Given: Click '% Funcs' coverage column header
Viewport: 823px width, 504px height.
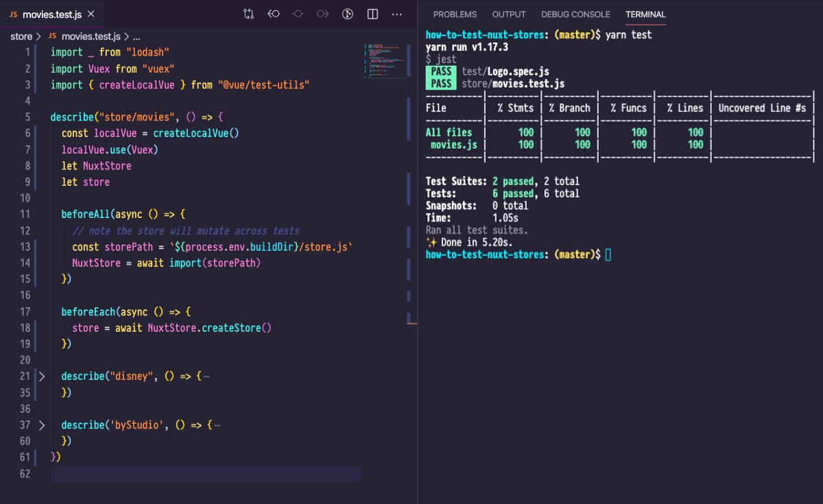Looking at the screenshot, I should (x=628, y=108).
